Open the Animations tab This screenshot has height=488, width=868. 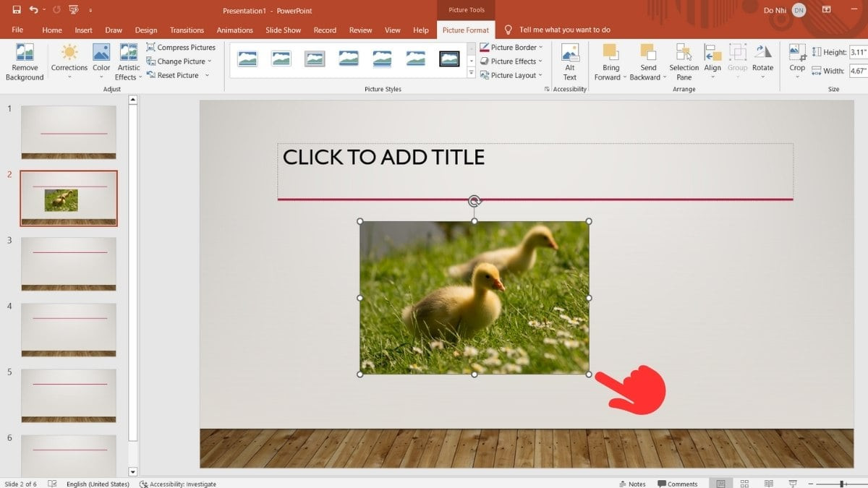click(x=234, y=30)
